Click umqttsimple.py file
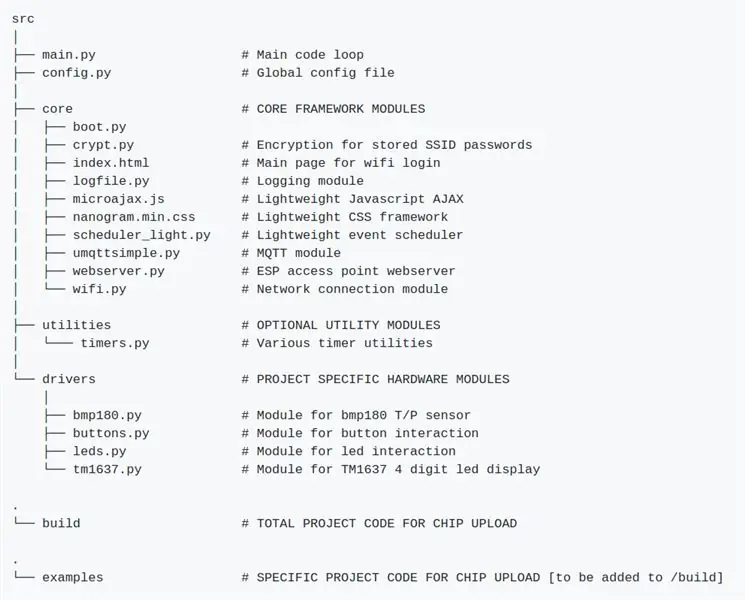This screenshot has width=745, height=600. point(126,253)
